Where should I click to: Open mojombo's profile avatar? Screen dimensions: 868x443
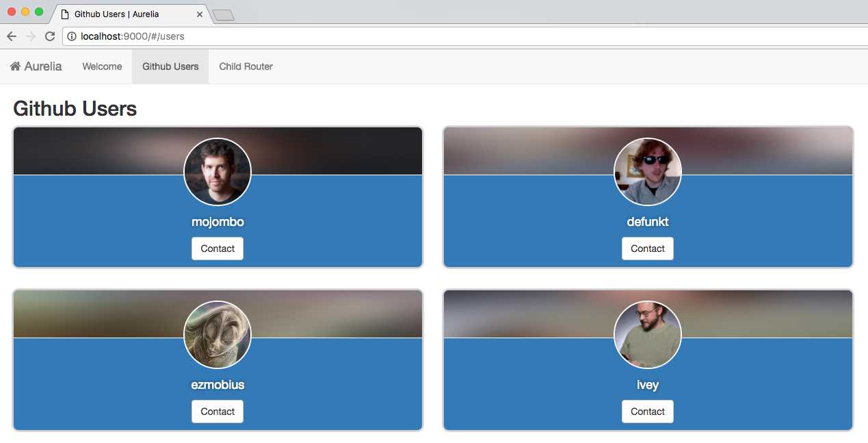[218, 172]
